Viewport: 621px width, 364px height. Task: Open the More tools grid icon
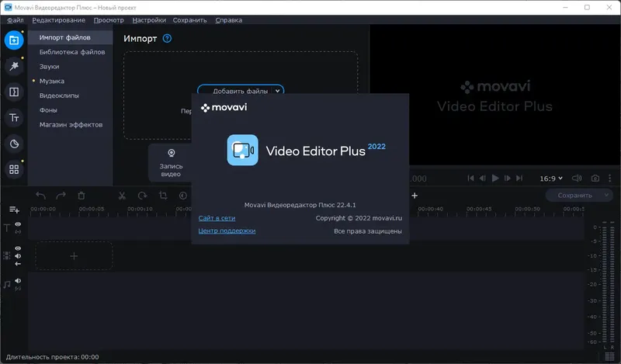pyautogui.click(x=14, y=169)
